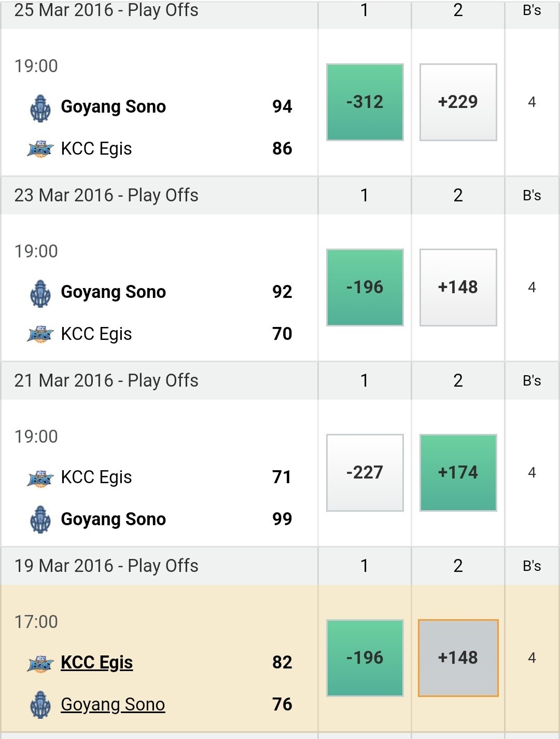
Task: Click KCC Egis logo in 19 Mar game
Action: coord(40,663)
